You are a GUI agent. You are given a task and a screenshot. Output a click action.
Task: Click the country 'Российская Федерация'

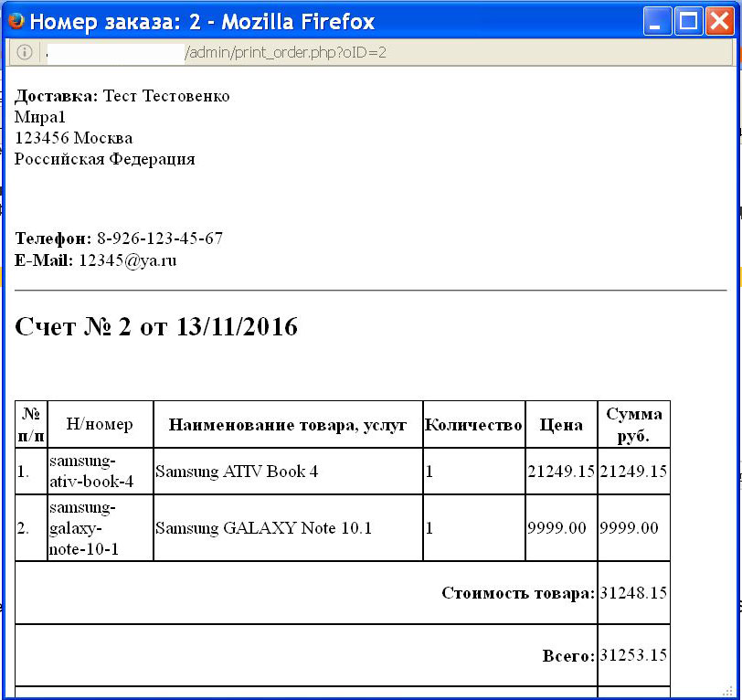[104, 159]
